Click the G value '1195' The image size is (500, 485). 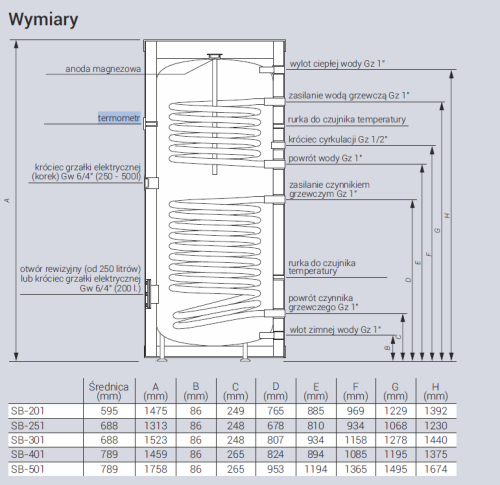pos(396,454)
